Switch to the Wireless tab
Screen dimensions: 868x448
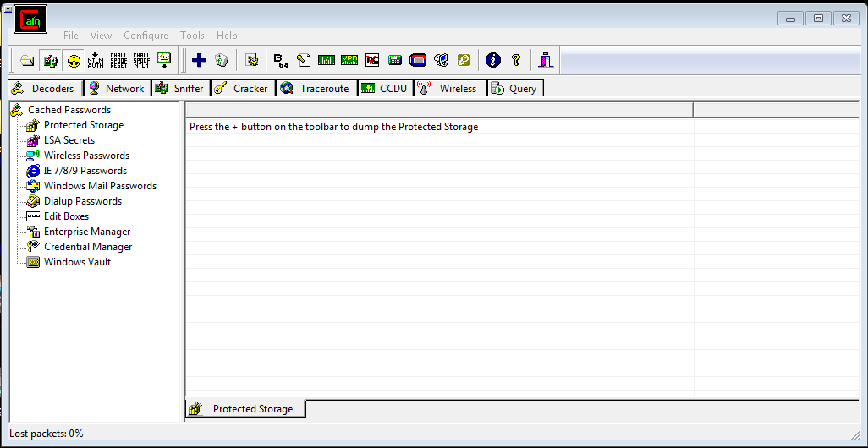[x=450, y=89]
